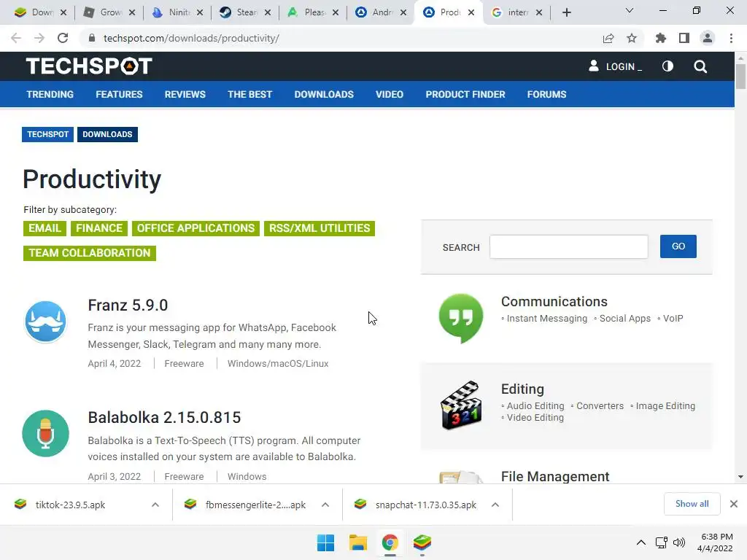Open the tiktok-23.9.5.apk download

(70, 505)
